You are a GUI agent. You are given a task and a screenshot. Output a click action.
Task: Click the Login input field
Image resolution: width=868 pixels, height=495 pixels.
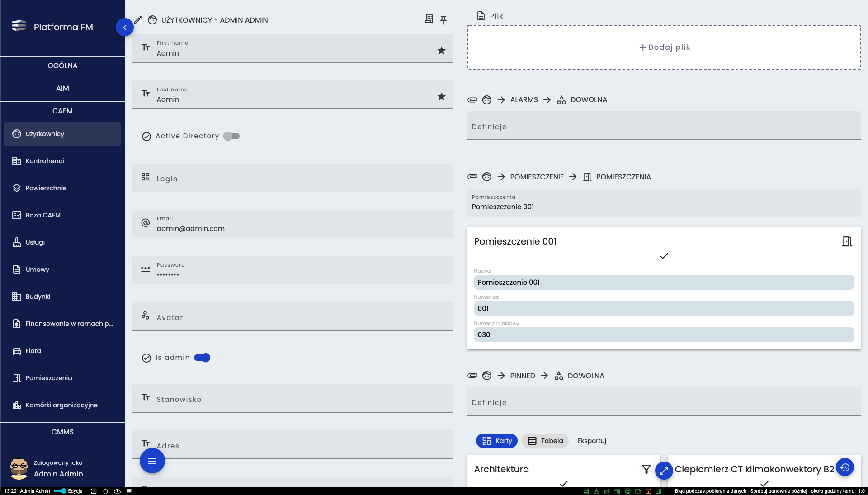(292, 178)
